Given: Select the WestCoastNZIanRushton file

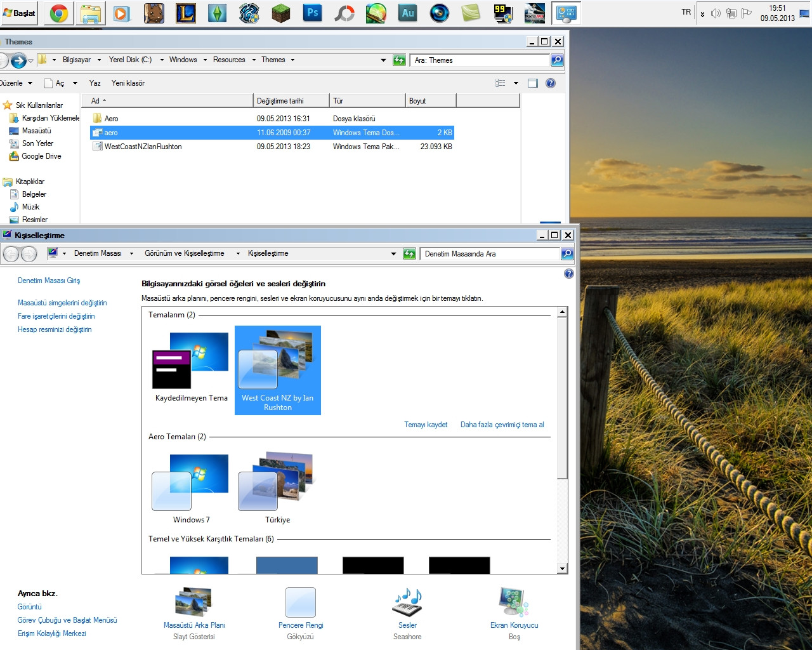Looking at the screenshot, I should click(x=143, y=147).
